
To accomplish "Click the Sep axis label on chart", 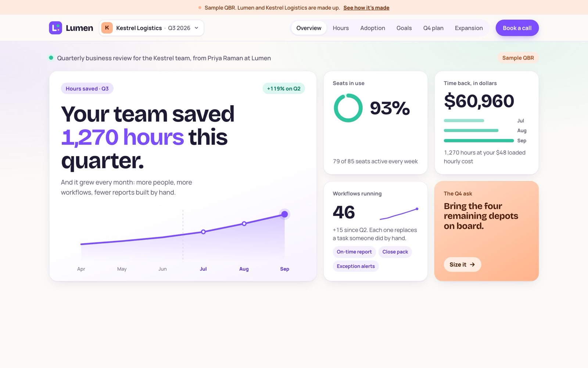I will coord(284,269).
